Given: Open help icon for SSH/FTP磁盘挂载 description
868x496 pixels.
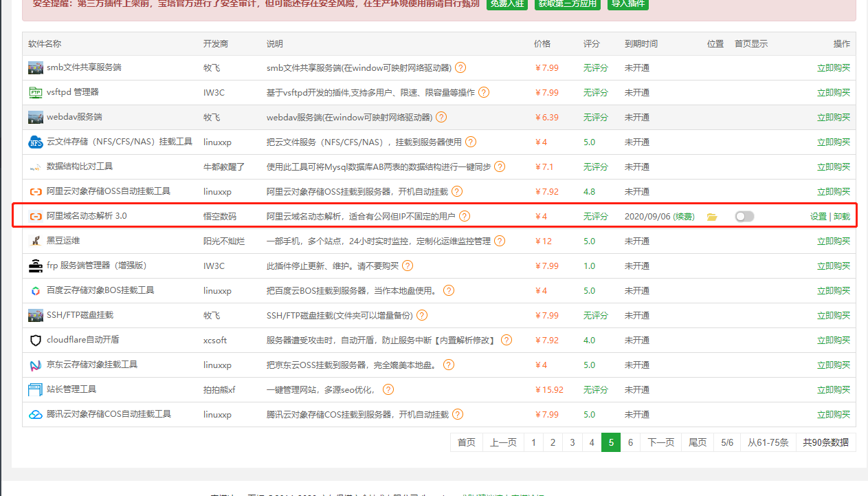Looking at the screenshot, I should [x=422, y=316].
